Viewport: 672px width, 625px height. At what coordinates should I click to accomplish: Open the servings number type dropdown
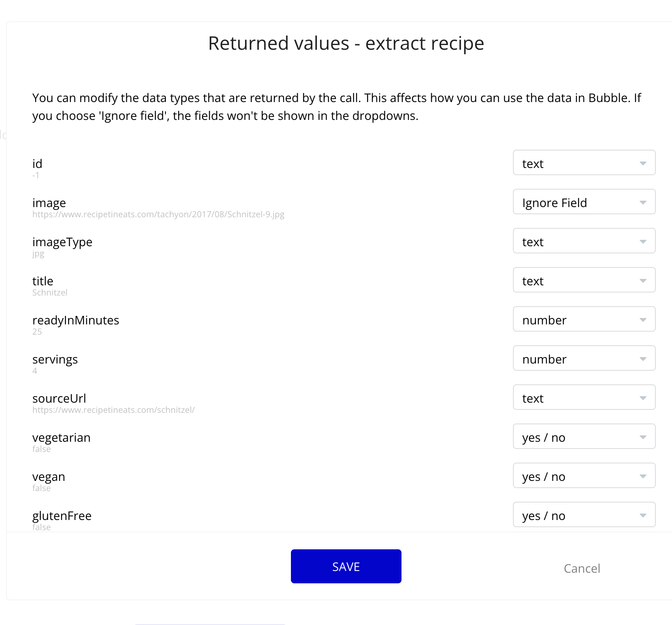(x=584, y=358)
